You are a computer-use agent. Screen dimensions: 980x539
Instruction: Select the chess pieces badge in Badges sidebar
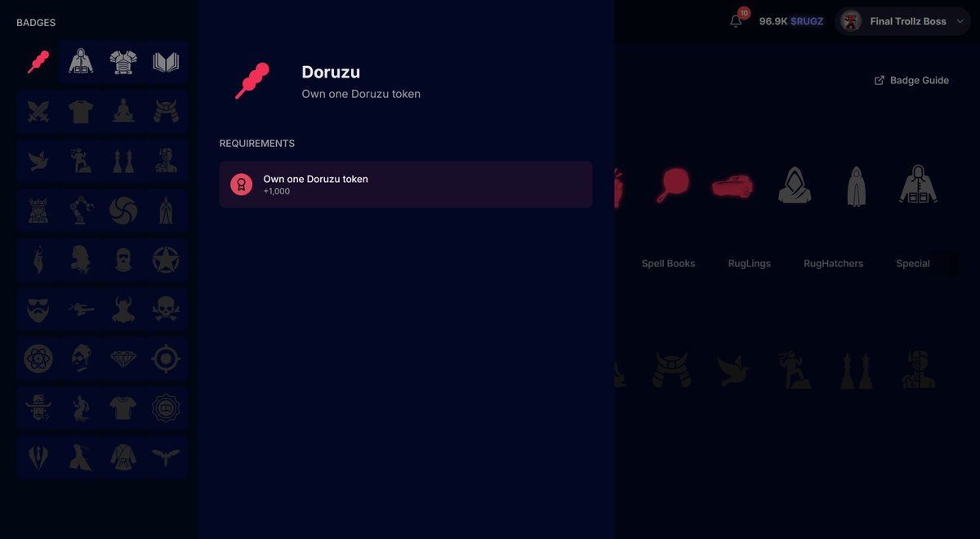pyautogui.click(x=123, y=161)
